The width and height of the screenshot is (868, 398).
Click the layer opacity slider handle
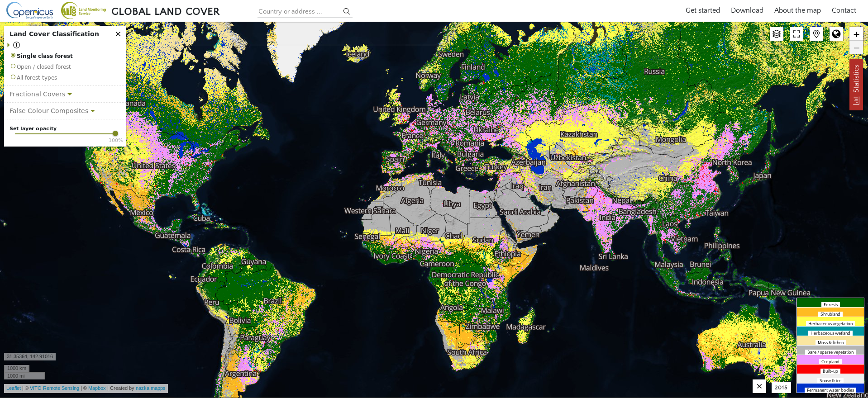[115, 133]
